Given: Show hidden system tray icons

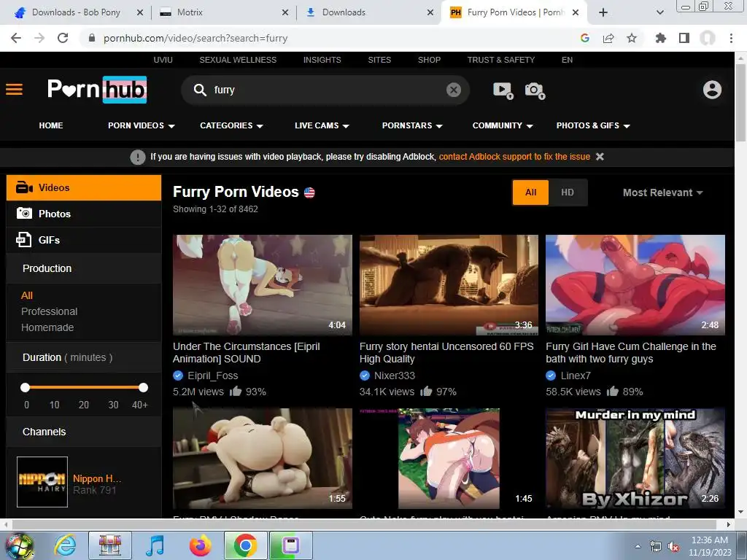Looking at the screenshot, I should (638, 547).
